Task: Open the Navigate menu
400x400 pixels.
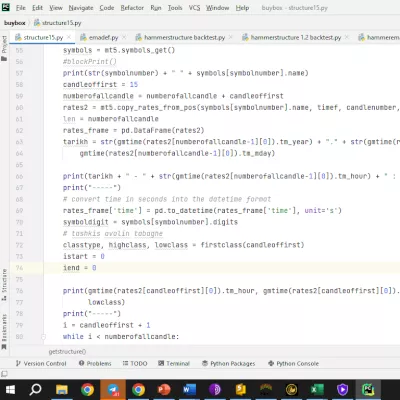Action: point(81,8)
